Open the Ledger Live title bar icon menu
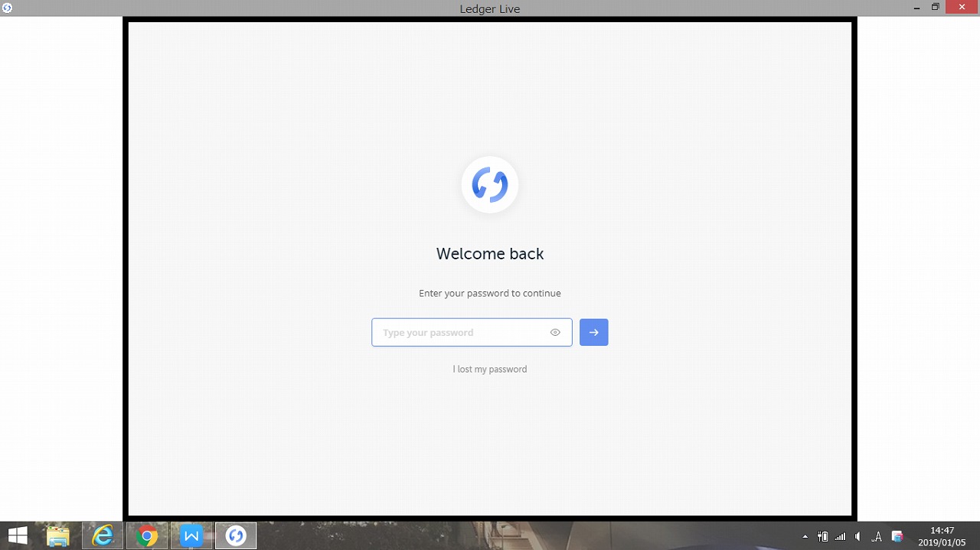Viewport: 980px width, 550px height. [8, 8]
